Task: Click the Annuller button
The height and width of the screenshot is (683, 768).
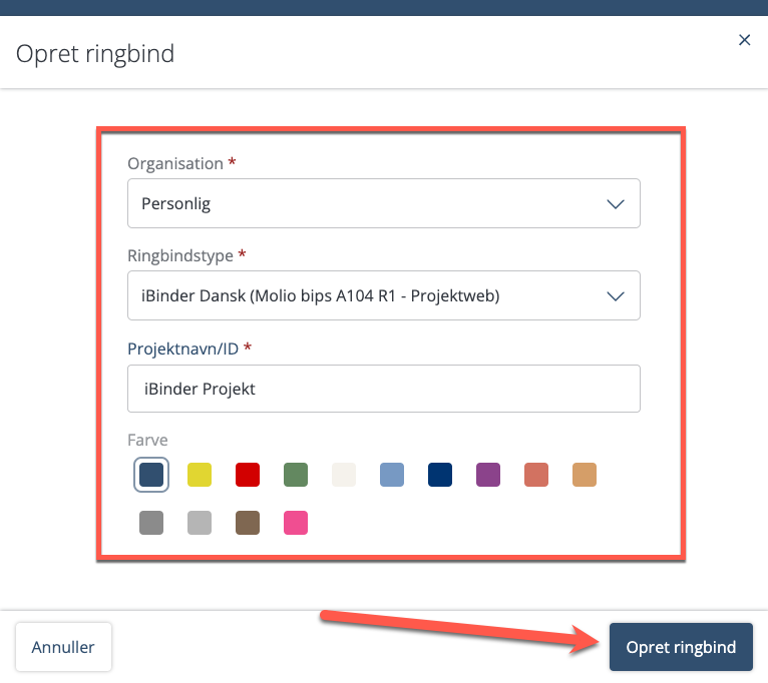Action: coord(63,647)
